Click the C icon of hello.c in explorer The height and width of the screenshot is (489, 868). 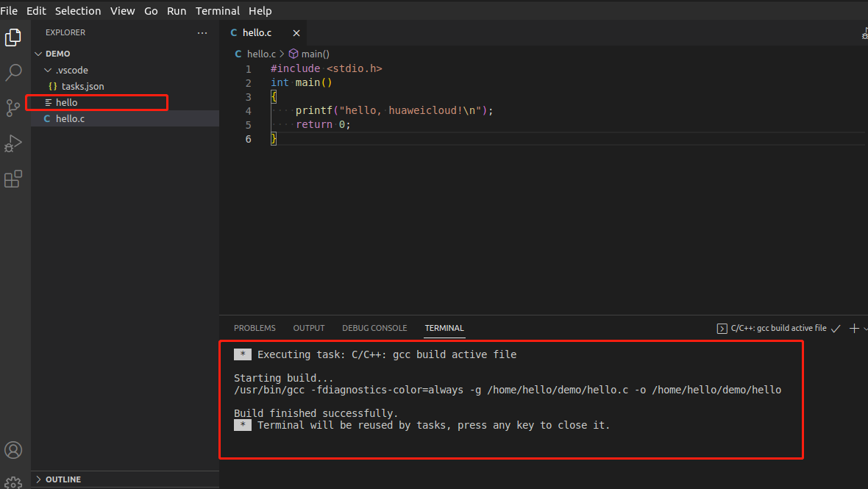47,118
